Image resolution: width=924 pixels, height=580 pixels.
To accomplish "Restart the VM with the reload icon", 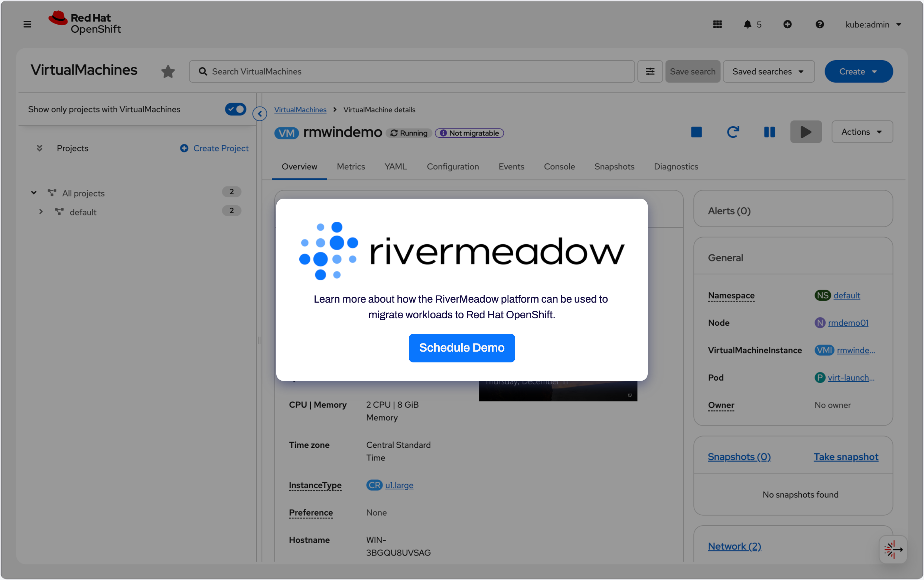I will point(733,132).
